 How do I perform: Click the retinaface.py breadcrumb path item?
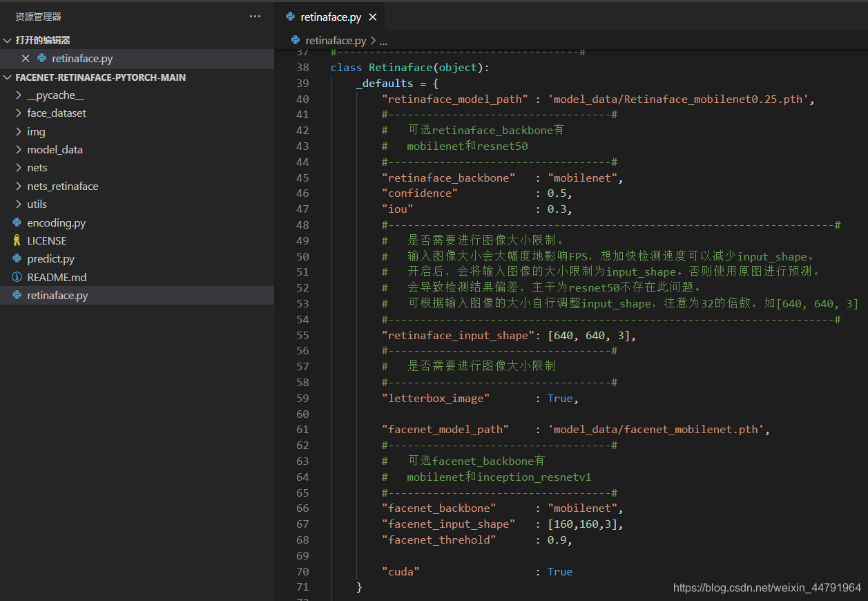coord(336,41)
